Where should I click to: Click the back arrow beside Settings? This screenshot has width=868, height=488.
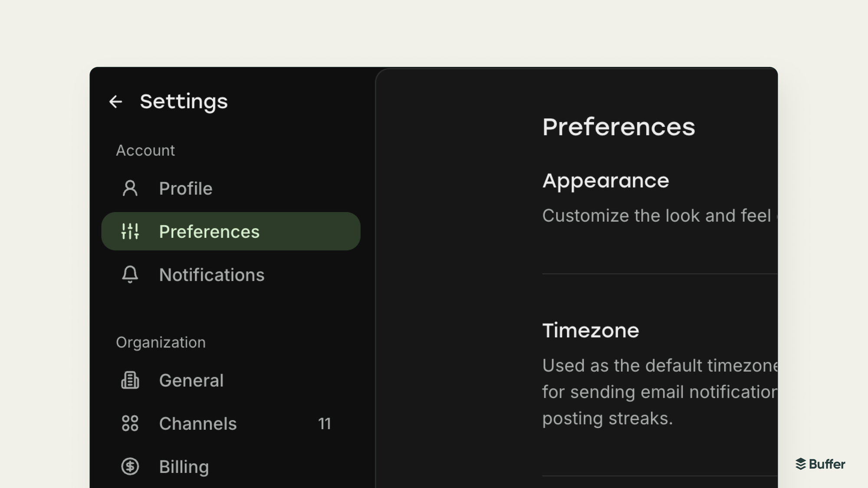pos(115,102)
